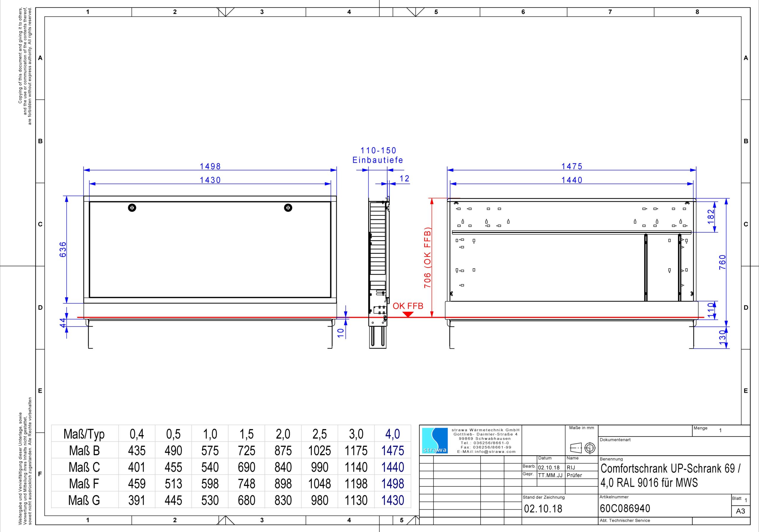Click blue table cell '1475' in the Maß B row
Screen dimensions: 759x532
393,451
